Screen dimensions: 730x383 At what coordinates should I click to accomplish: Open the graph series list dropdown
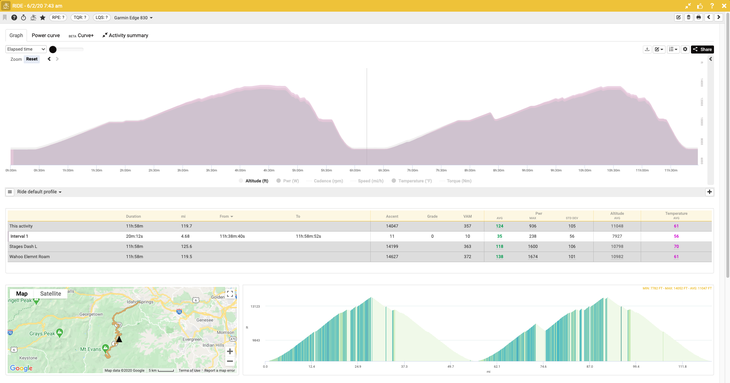click(x=673, y=49)
